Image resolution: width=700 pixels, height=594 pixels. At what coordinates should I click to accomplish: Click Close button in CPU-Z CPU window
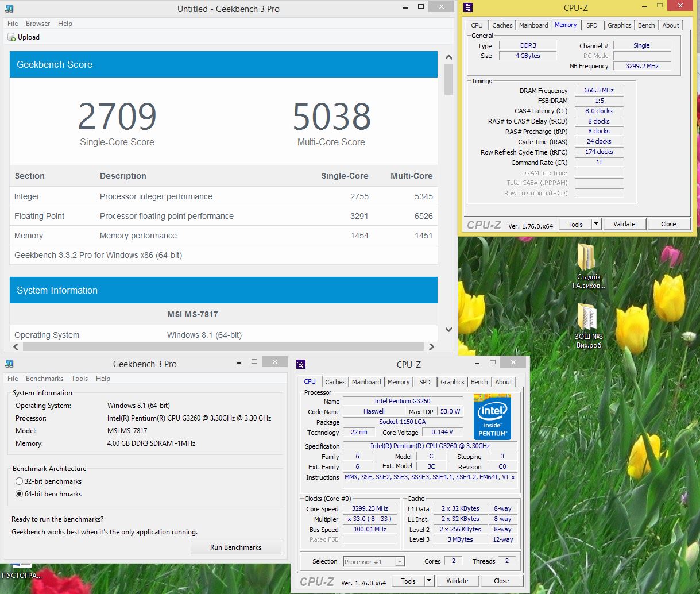(x=501, y=581)
